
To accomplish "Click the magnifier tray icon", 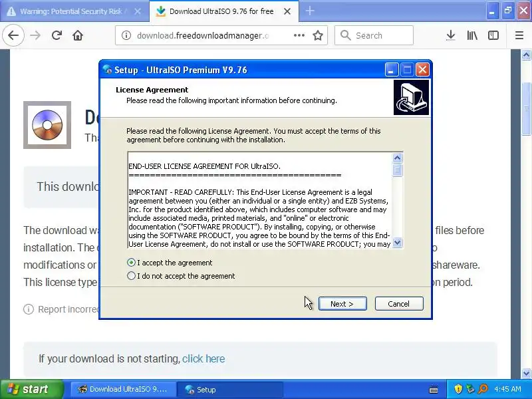I will 483,389.
